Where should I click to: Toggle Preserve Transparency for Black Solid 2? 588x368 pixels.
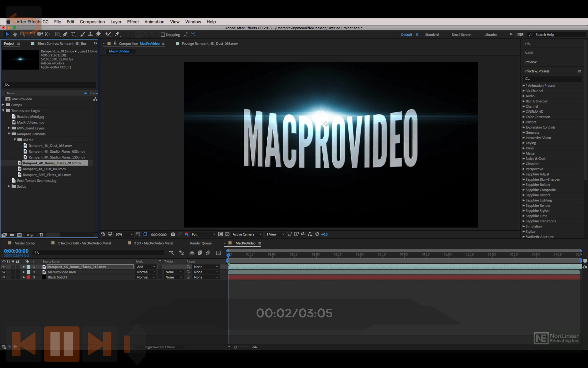pos(160,277)
